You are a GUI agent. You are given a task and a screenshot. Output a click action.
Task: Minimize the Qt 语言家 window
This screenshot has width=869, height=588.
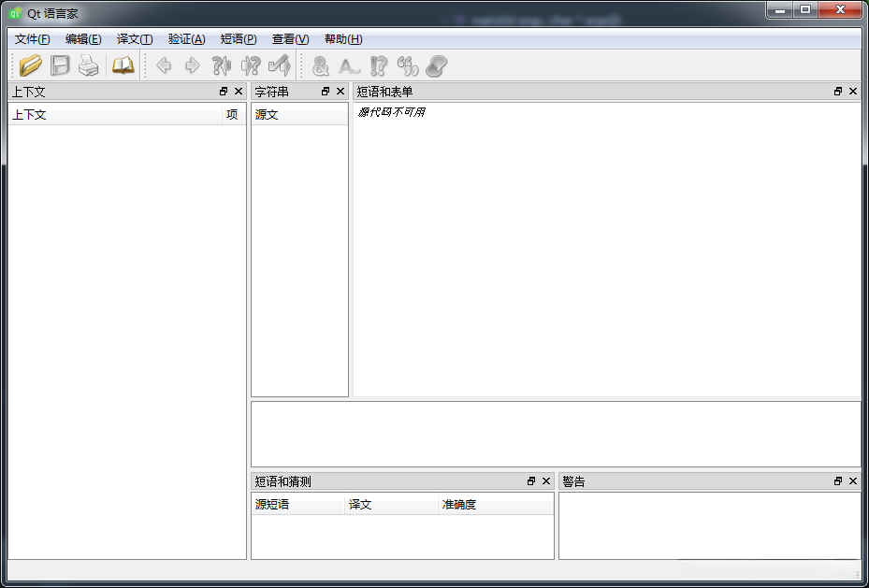coord(780,10)
